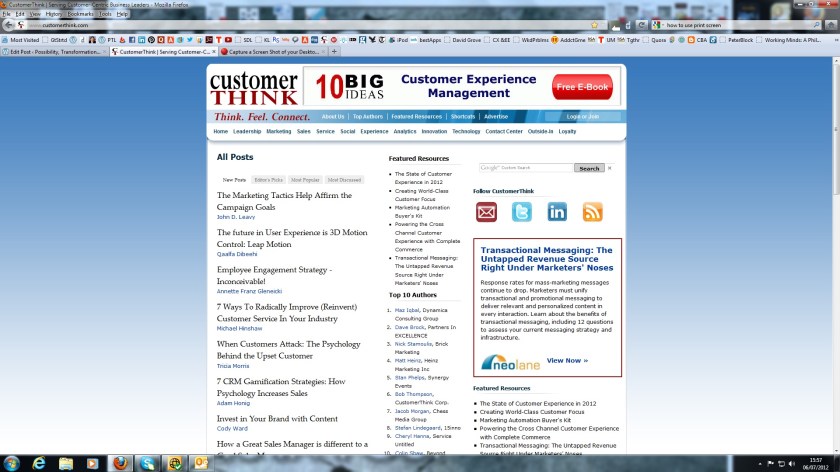Open the RSS feed icon
The height and width of the screenshot is (472, 840).
click(593, 212)
